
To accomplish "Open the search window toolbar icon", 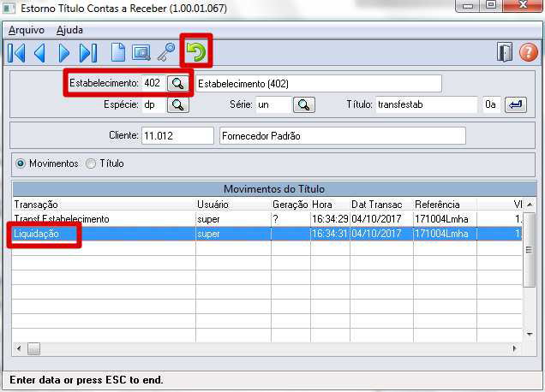I will (141, 53).
